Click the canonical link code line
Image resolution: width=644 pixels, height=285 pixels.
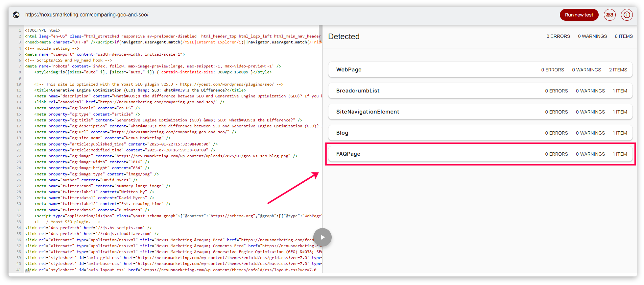(x=130, y=102)
